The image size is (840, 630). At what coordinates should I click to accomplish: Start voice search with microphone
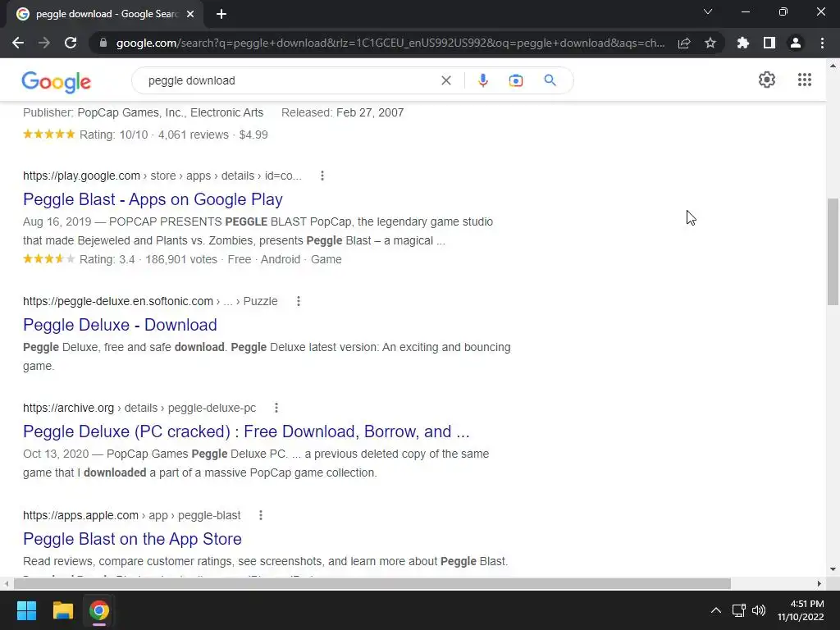[482, 80]
